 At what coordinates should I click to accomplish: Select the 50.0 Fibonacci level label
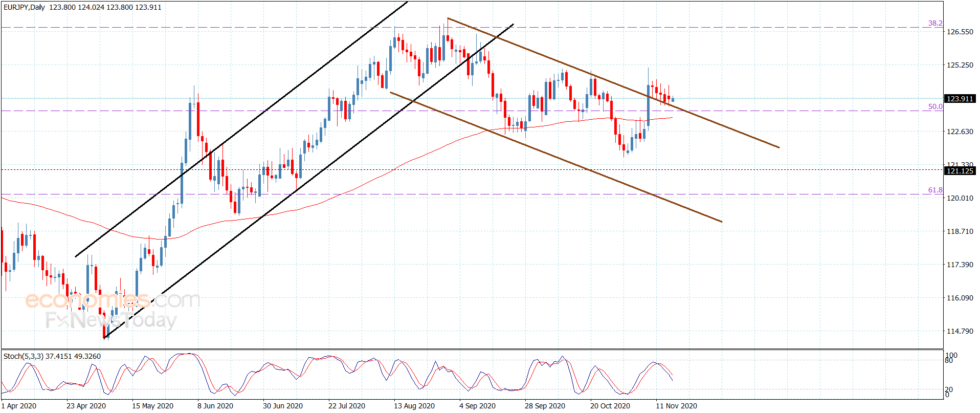click(x=935, y=106)
